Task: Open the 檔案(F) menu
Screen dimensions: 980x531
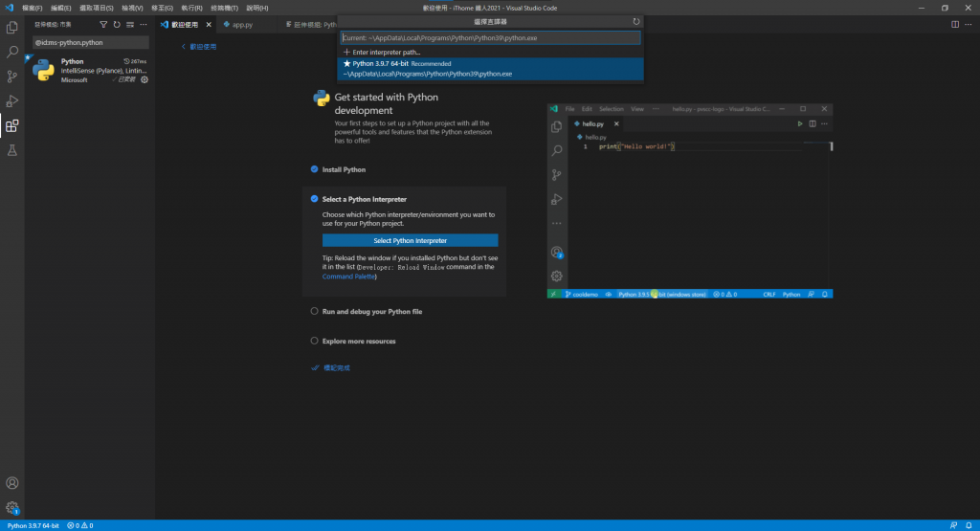Action: point(32,8)
